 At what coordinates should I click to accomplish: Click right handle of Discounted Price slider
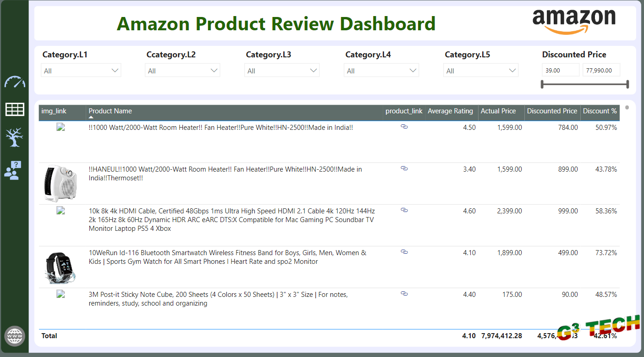(627, 84)
